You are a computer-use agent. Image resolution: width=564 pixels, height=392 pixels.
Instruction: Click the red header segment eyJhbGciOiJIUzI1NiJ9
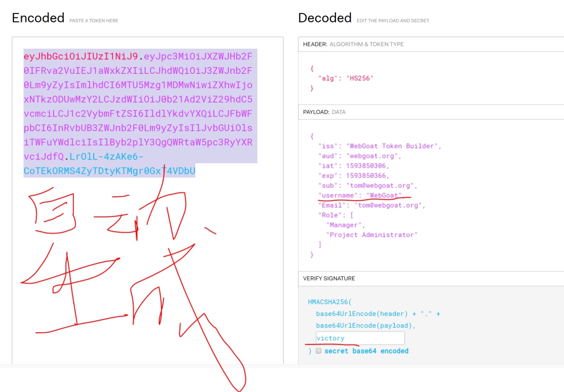point(81,56)
